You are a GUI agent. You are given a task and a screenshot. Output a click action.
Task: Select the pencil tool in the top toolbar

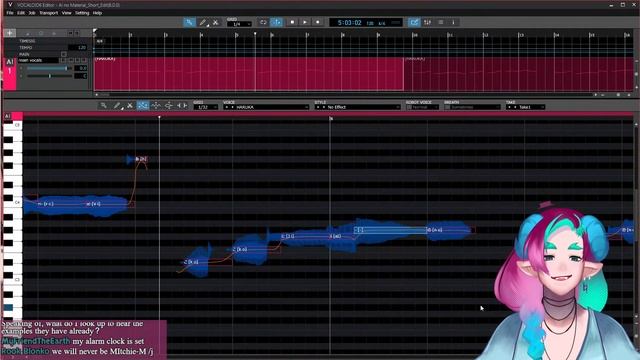point(203,22)
